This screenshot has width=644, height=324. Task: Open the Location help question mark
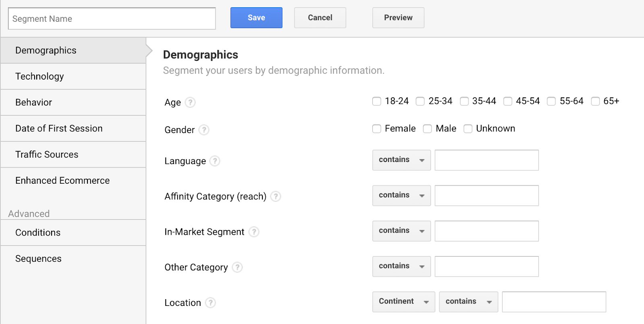click(211, 303)
